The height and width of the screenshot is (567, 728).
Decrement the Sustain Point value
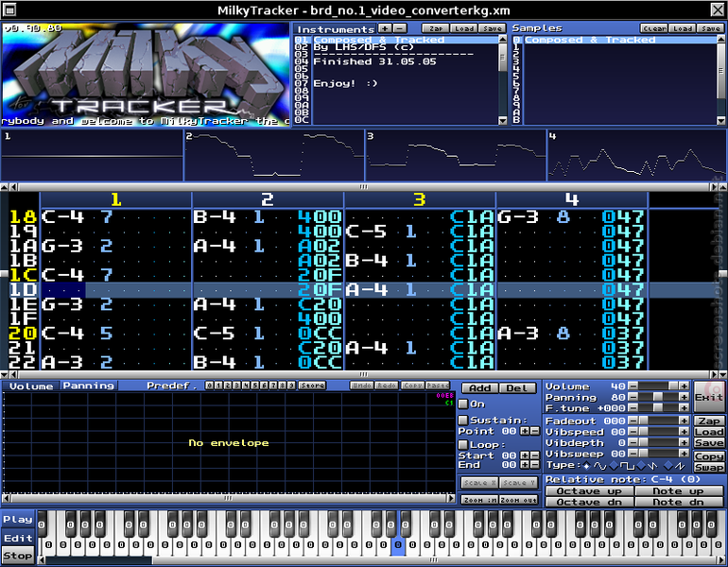[534, 432]
